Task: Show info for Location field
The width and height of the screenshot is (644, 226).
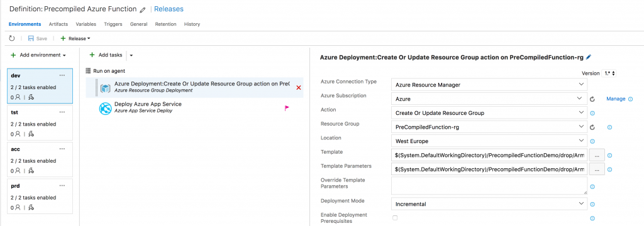Action: coord(592,141)
